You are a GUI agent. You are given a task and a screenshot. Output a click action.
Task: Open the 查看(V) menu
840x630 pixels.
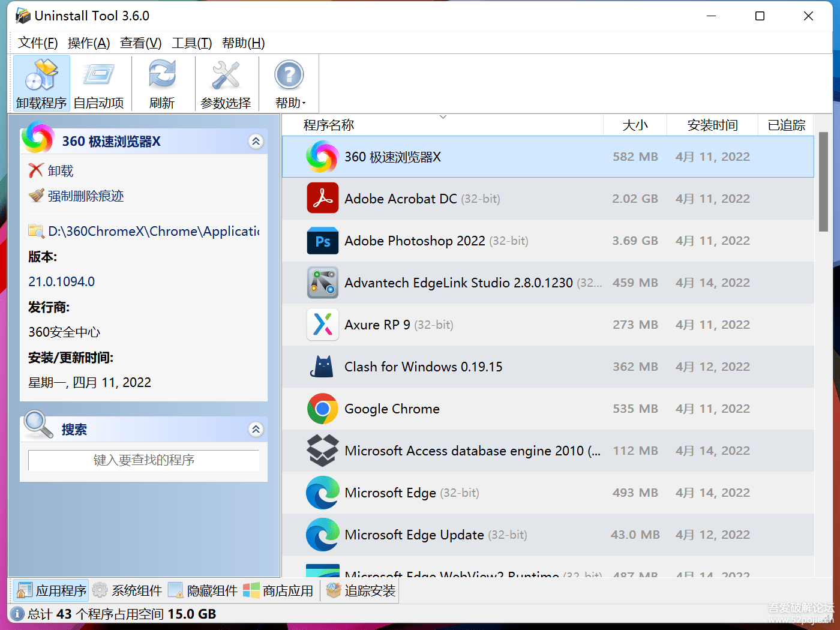pos(141,43)
